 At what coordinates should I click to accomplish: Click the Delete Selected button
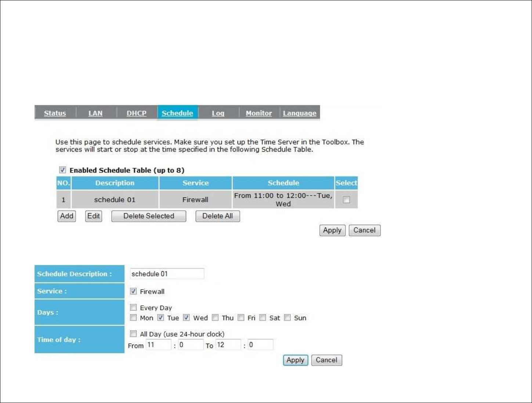(149, 216)
